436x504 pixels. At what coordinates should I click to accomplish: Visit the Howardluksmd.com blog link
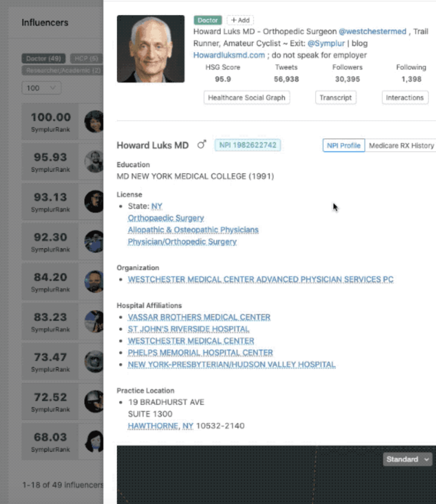click(x=229, y=55)
